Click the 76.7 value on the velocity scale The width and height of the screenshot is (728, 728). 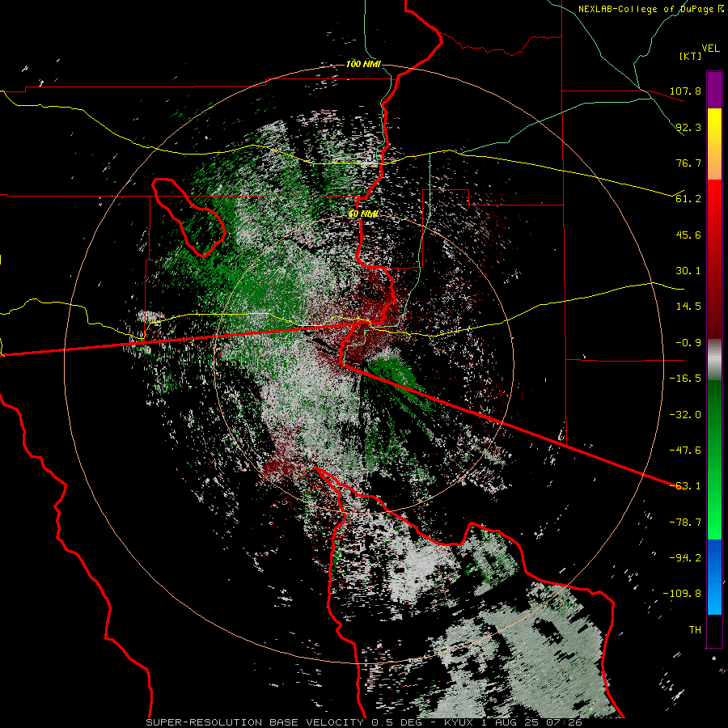click(x=688, y=163)
